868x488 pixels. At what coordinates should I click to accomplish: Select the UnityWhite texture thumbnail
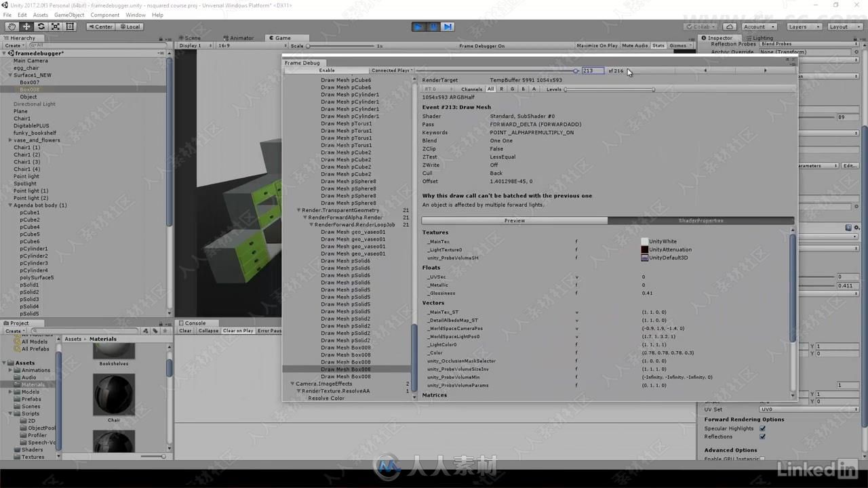(644, 241)
